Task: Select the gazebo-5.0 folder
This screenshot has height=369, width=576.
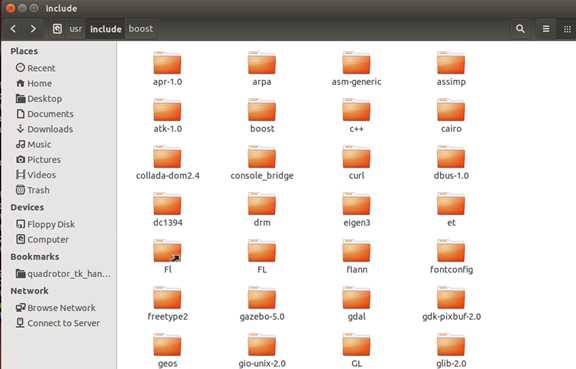Action: [262, 304]
